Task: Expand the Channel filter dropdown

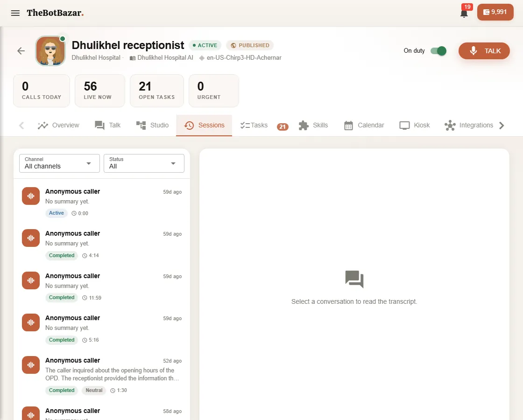Action: pos(60,163)
